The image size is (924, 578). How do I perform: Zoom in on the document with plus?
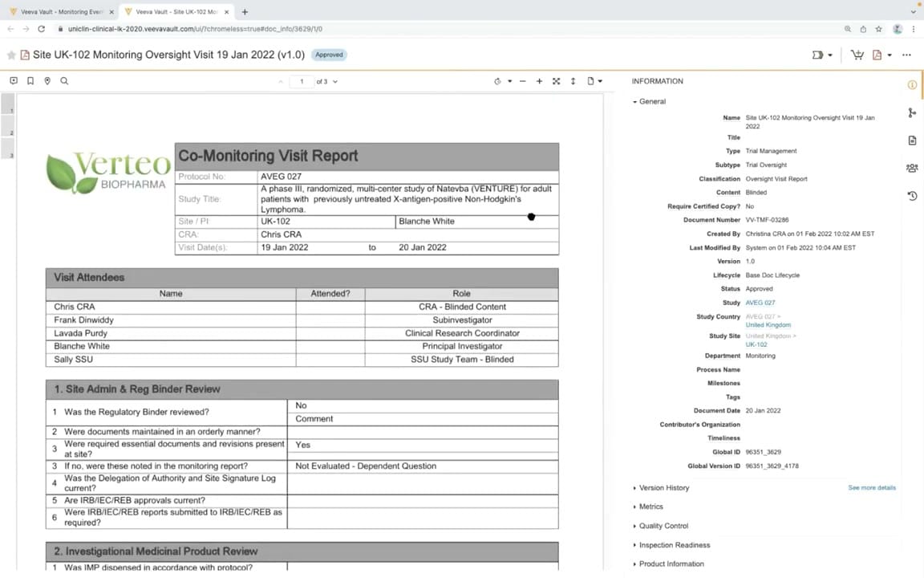coord(539,81)
